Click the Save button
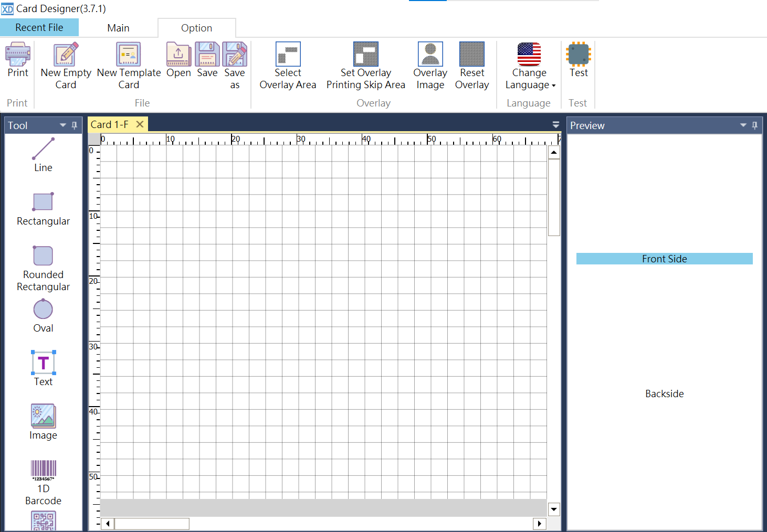Viewport: 767px width, 532px height. point(207,59)
